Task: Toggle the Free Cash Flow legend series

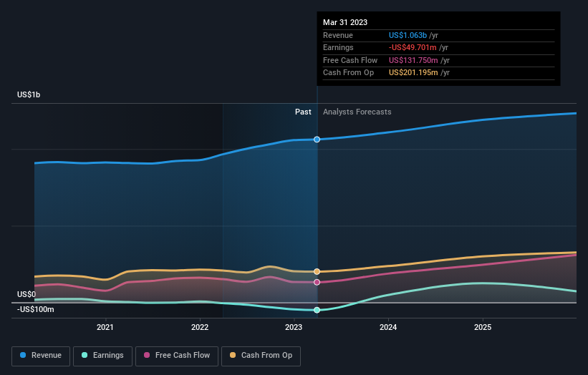Action: click(177, 356)
